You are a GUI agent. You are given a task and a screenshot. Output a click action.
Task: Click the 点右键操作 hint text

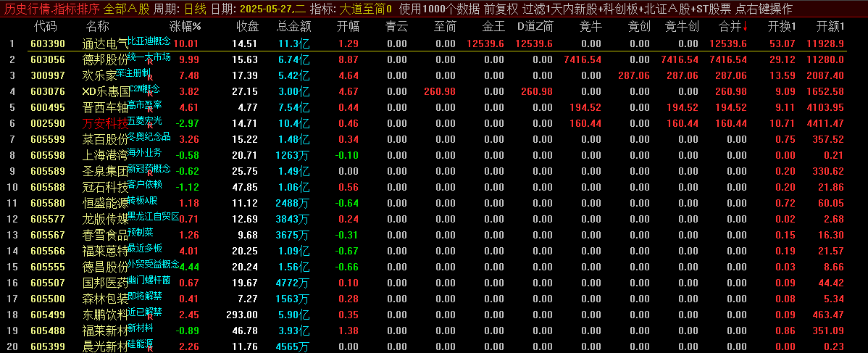[x=764, y=9]
